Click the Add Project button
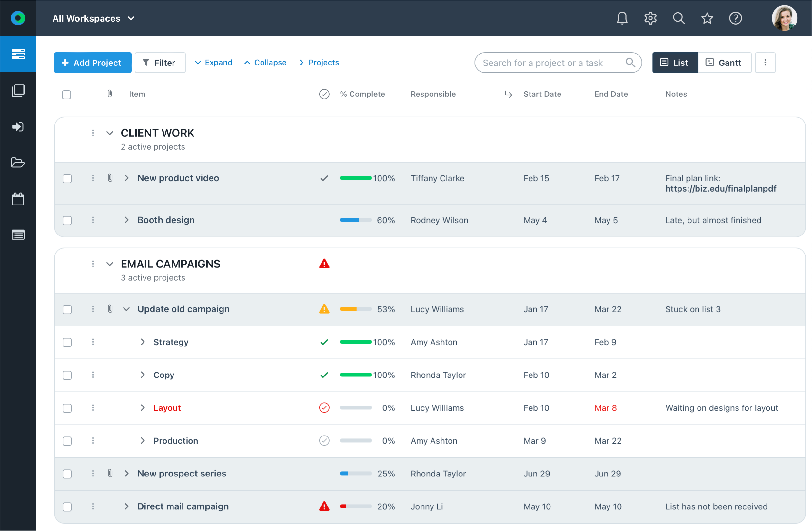The width and height of the screenshot is (812, 531). point(93,63)
